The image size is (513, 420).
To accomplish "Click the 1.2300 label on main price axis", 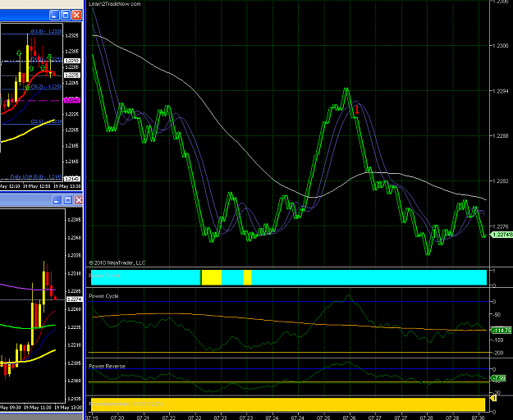I will (x=499, y=46).
